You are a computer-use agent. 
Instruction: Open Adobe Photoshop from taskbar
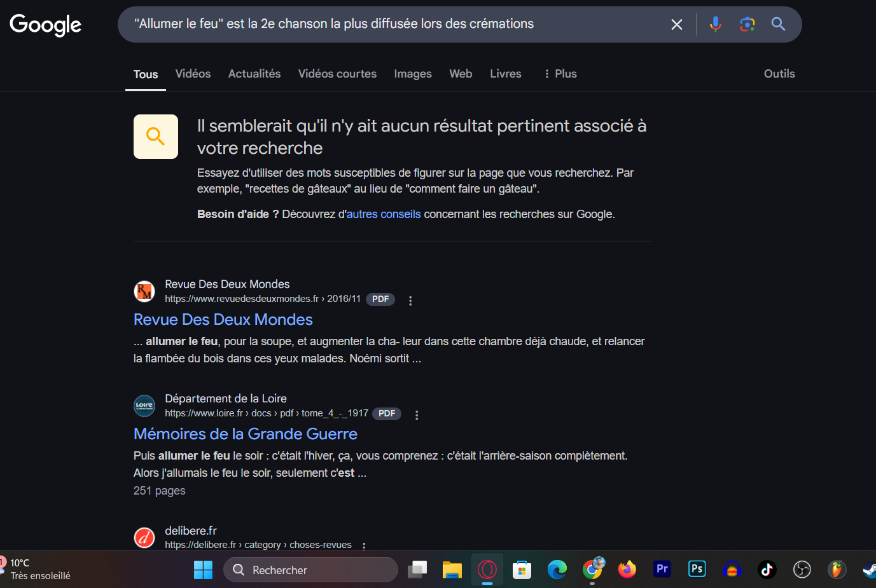coord(697,569)
